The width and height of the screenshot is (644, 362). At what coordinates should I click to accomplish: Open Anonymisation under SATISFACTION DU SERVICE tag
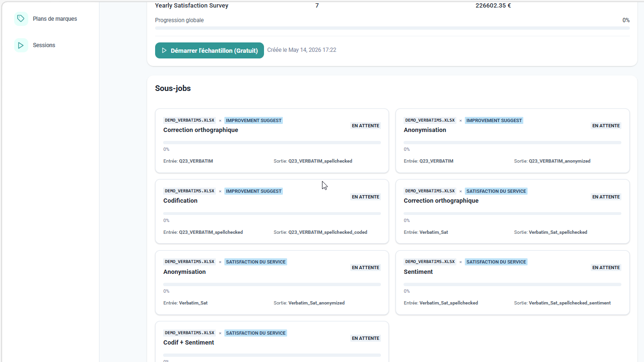coord(184,272)
